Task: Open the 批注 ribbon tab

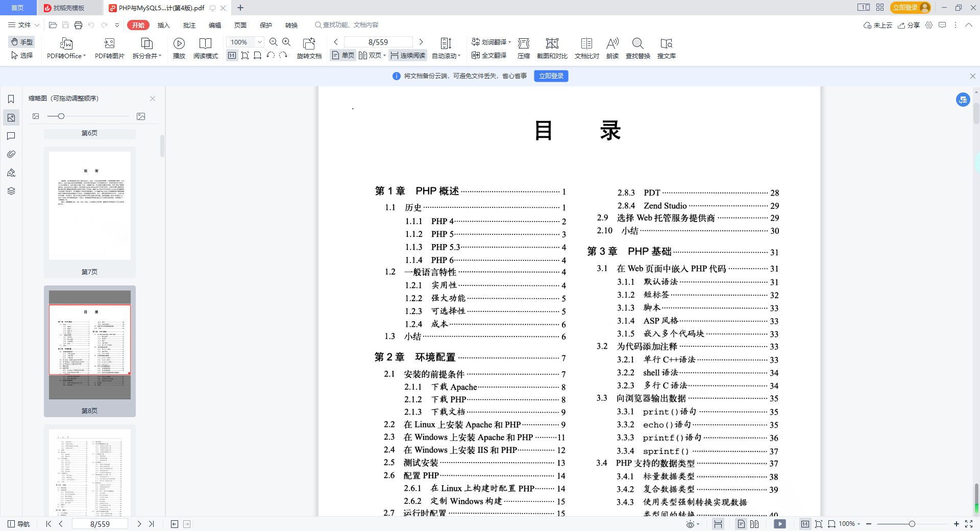Action: click(189, 25)
